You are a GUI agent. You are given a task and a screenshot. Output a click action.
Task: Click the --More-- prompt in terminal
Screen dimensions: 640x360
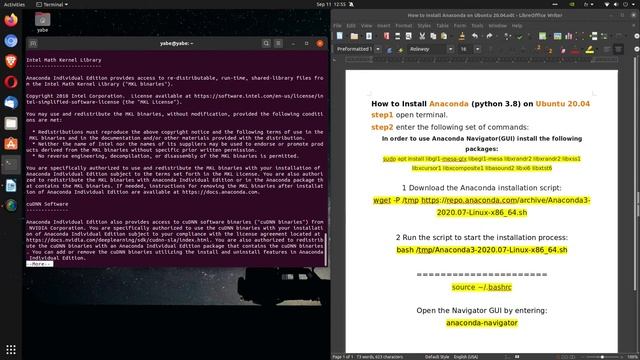tap(39, 264)
